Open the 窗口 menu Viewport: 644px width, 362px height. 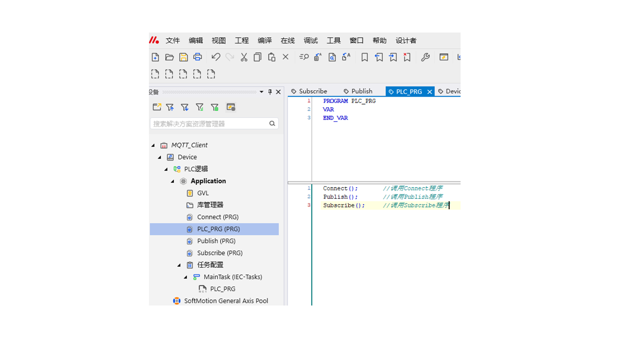[357, 41]
